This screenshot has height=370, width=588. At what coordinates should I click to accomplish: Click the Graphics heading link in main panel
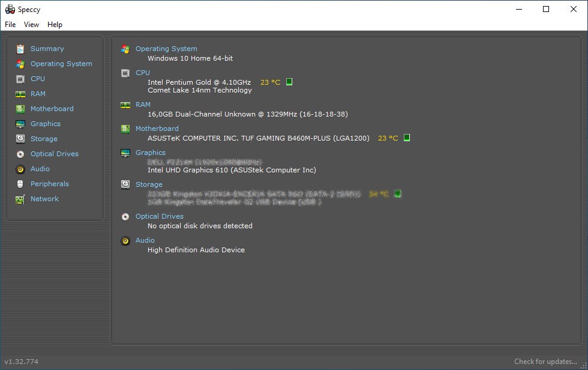tap(151, 153)
